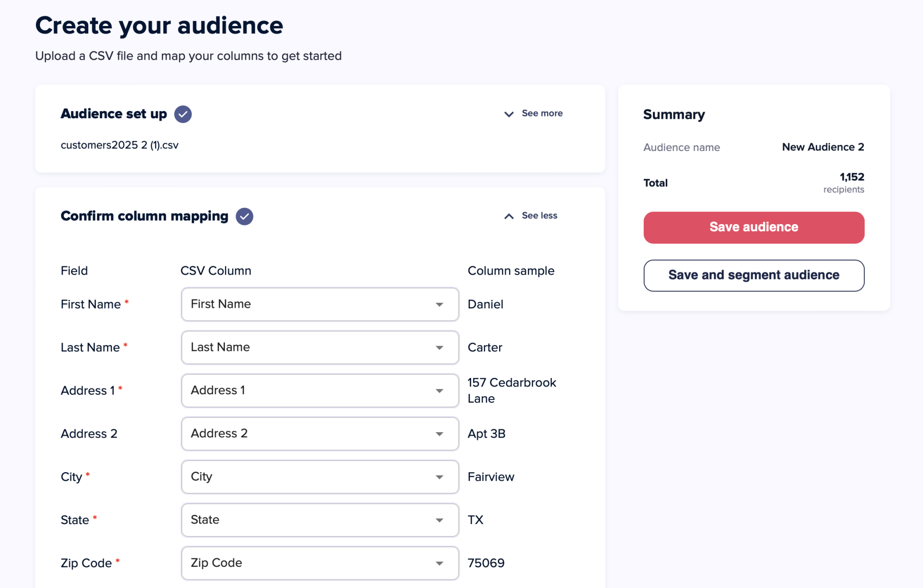The width and height of the screenshot is (923, 588).
Task: Open the Address 2 CSV column dropdown
Action: (x=320, y=434)
